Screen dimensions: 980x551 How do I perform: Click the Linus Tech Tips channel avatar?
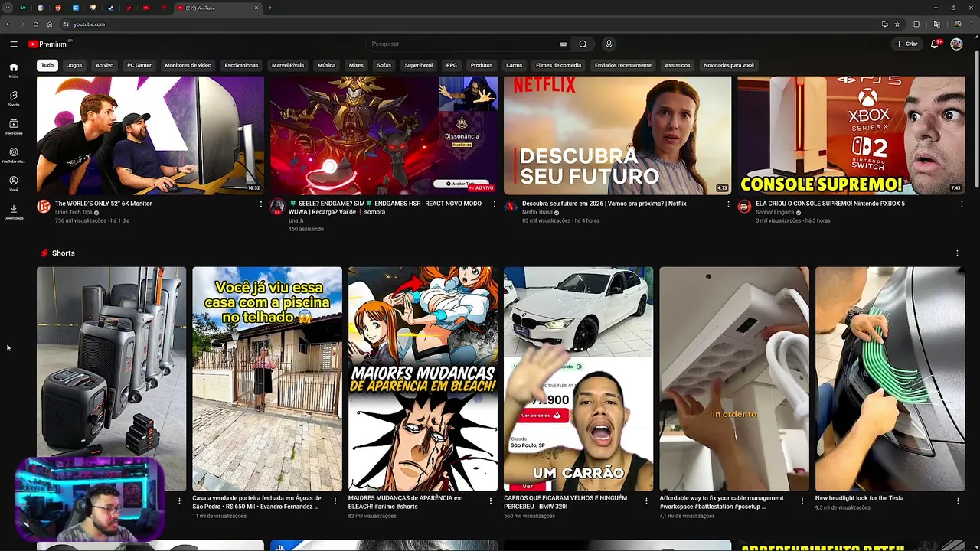point(44,207)
